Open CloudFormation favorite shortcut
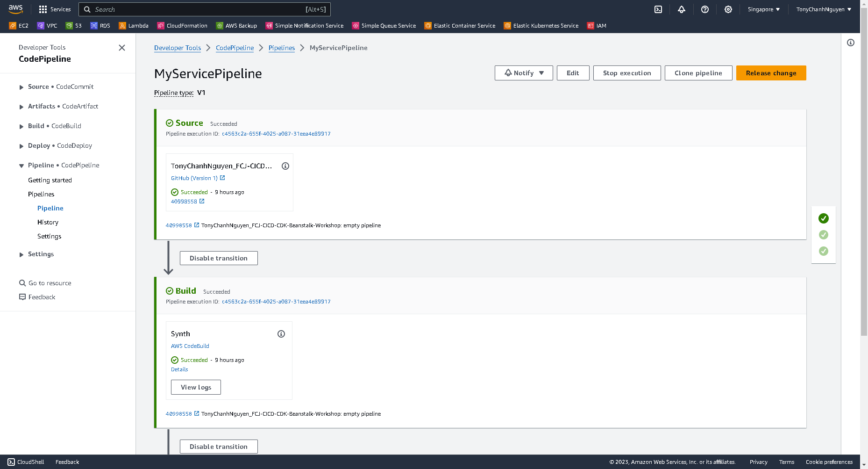 [x=182, y=26]
